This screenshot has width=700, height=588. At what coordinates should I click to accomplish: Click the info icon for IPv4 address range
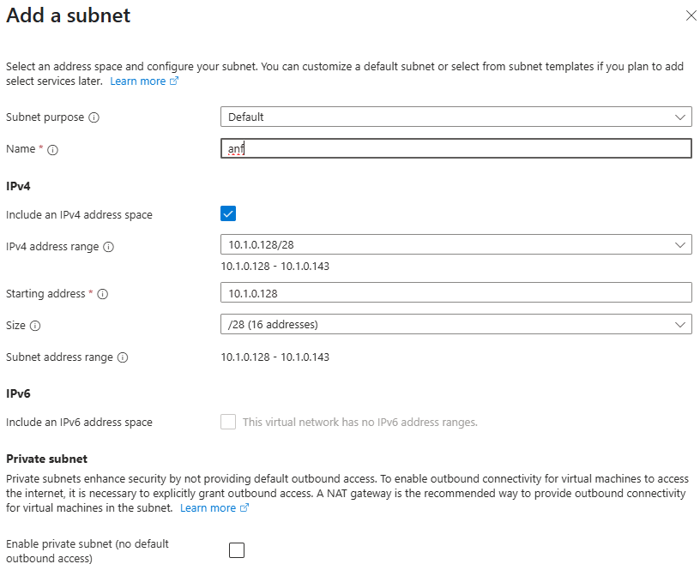(108, 247)
